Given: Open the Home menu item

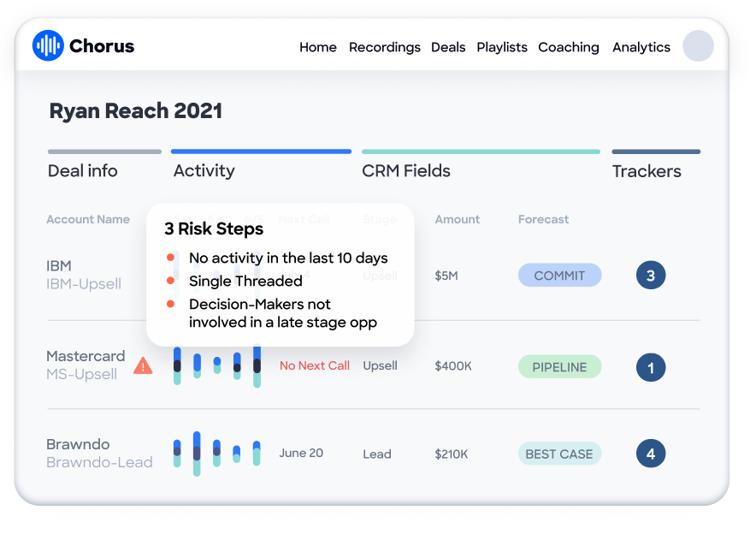Looking at the screenshot, I should tap(318, 47).
